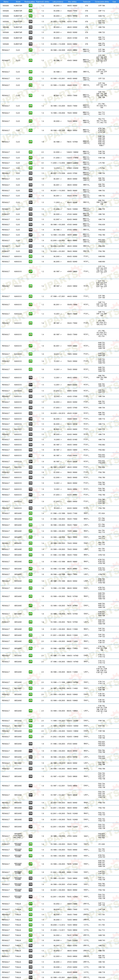
Task: Click petrol icon in Megane E7J 624 row
Action: tap(31, 513)
